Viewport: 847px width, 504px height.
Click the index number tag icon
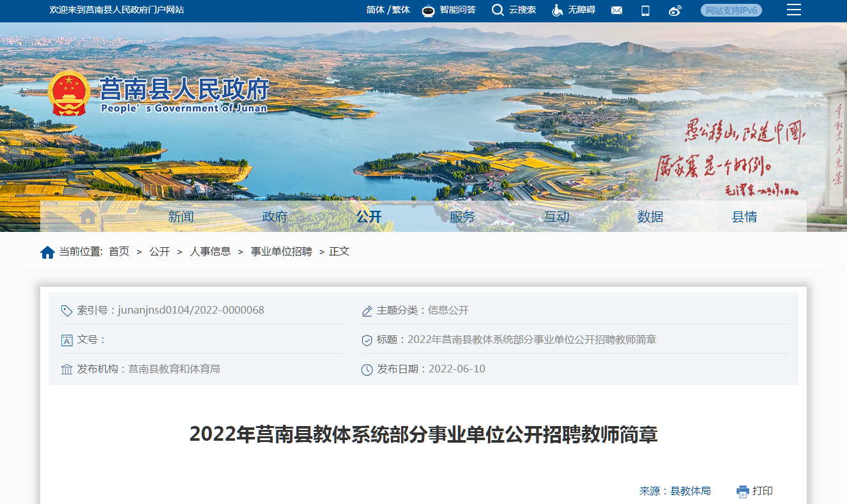click(x=66, y=311)
